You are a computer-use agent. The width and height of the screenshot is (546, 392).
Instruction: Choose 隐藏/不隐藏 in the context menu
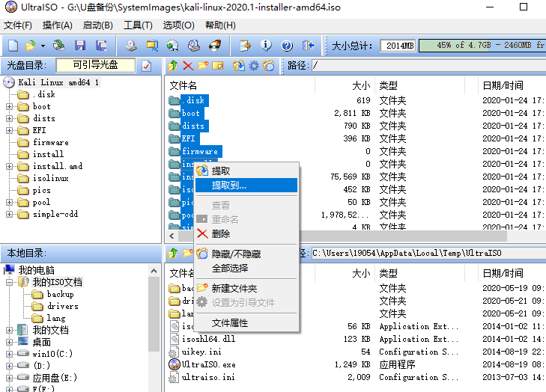tap(246, 254)
